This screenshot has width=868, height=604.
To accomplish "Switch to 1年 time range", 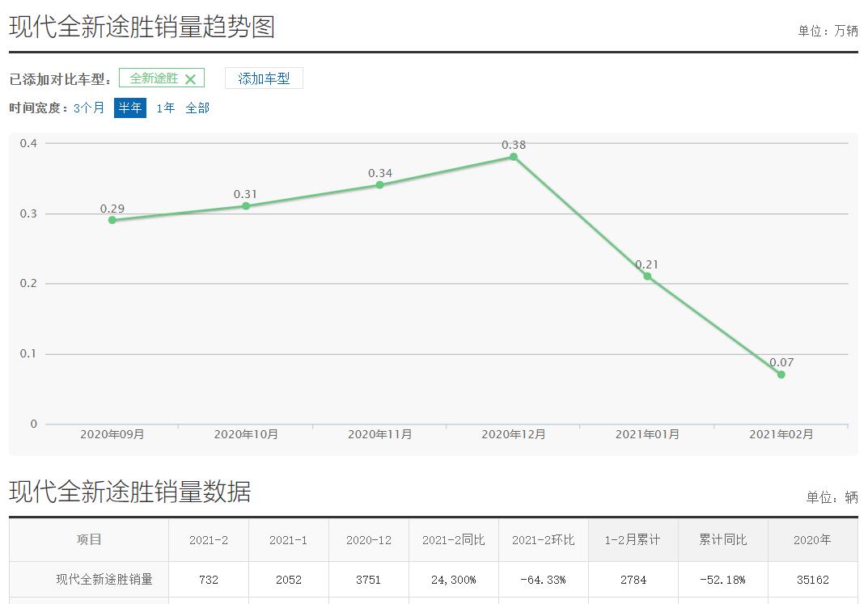I will point(166,108).
